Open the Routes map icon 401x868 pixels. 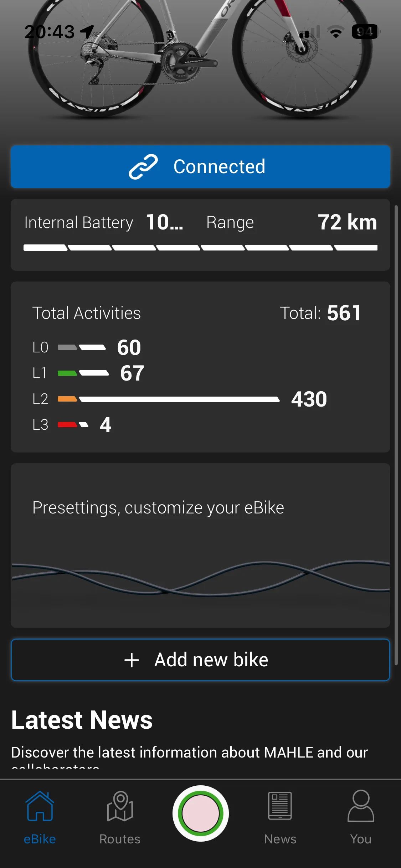(x=120, y=806)
